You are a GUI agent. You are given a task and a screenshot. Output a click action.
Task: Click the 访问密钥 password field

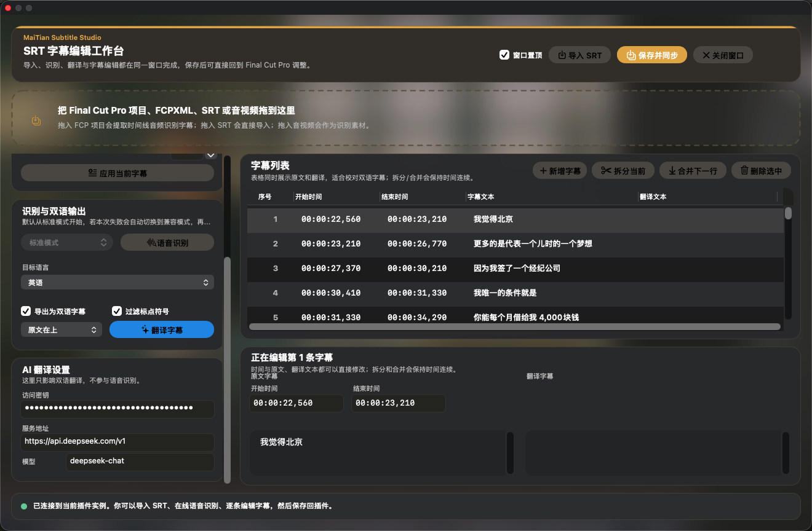117,408
